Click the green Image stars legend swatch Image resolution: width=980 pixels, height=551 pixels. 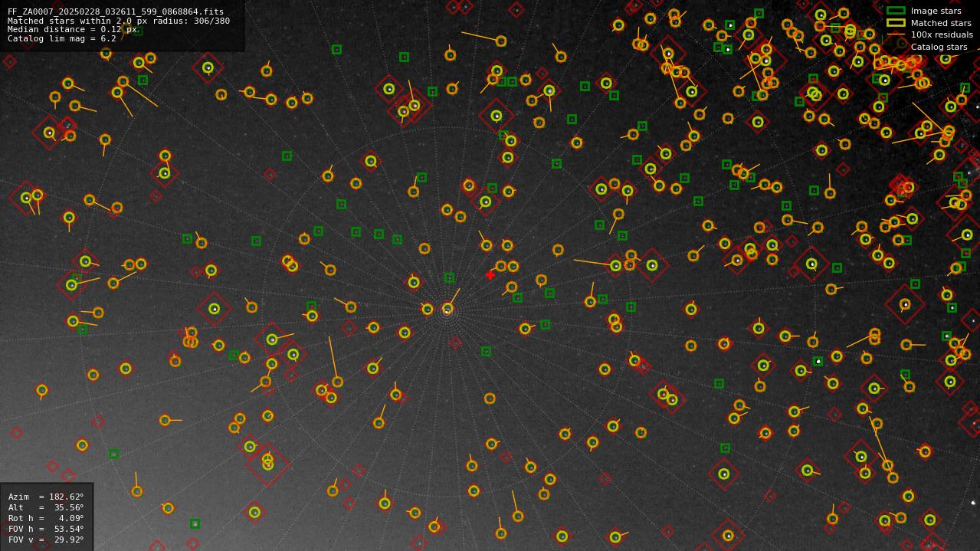(x=896, y=11)
